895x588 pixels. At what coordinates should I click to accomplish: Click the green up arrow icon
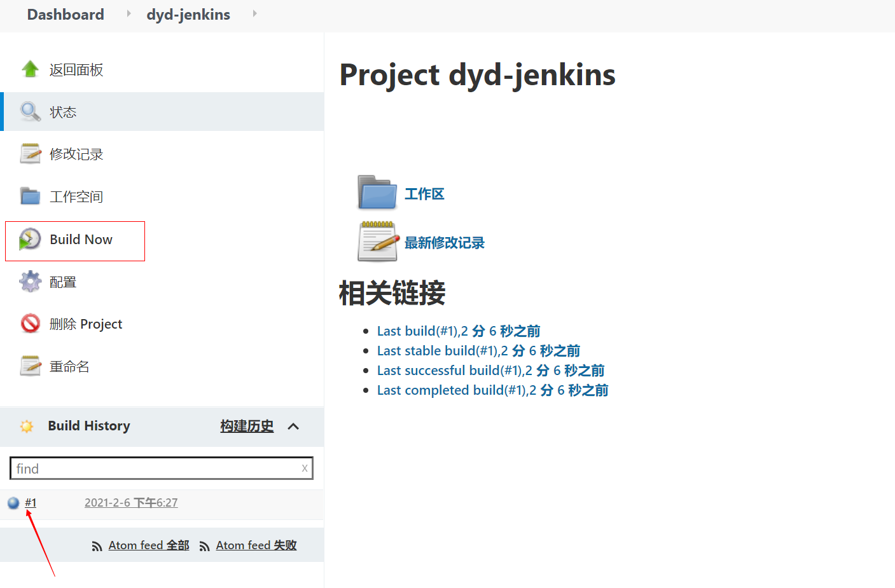pos(30,69)
